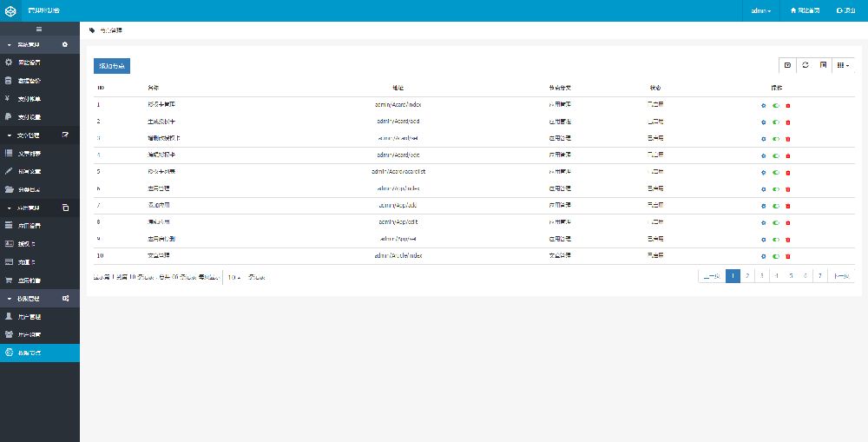Toggle the sidebar with the hamburger icon

(39, 29)
